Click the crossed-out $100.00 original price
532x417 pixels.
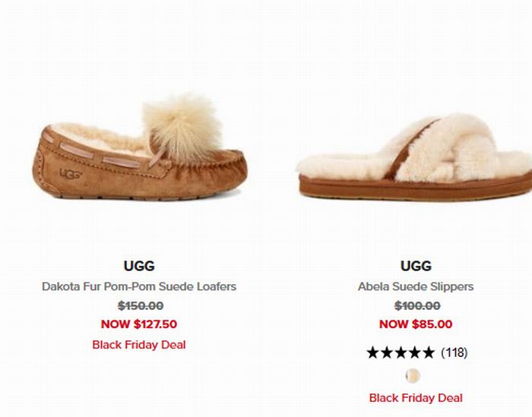coord(417,306)
